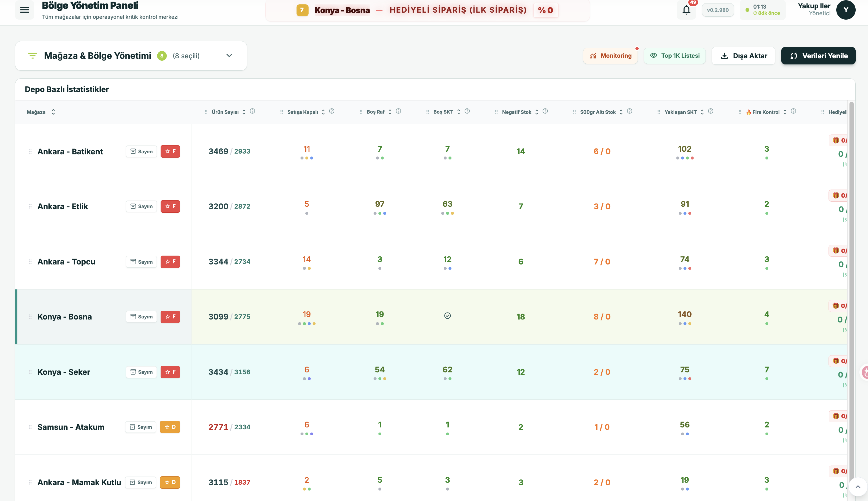Click the row handle for Ankara - Batikent
Screen dimensions: 868x501
pos(30,151)
